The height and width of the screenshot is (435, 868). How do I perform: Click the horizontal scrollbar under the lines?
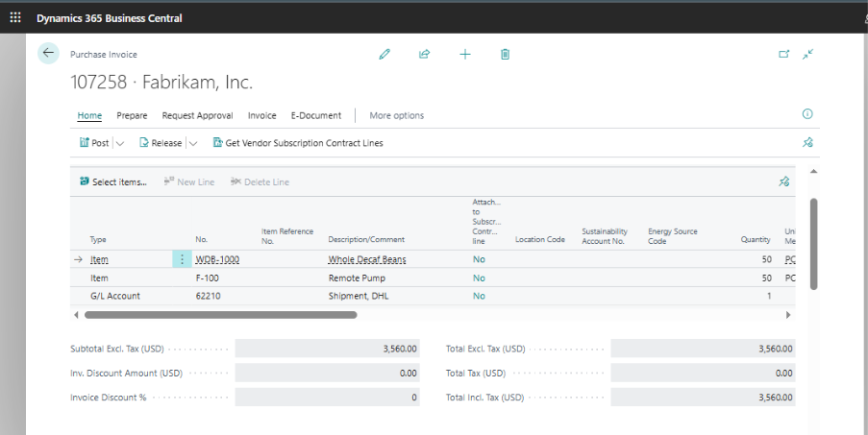point(221,314)
